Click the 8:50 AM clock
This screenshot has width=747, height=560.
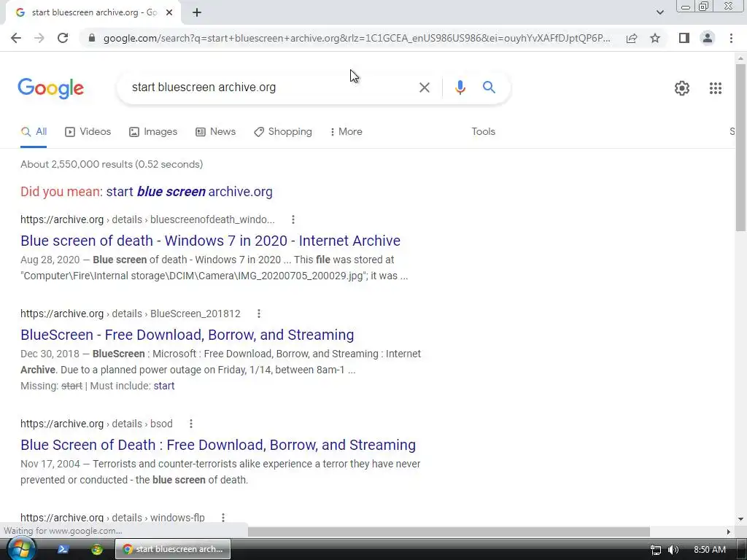tap(709, 550)
